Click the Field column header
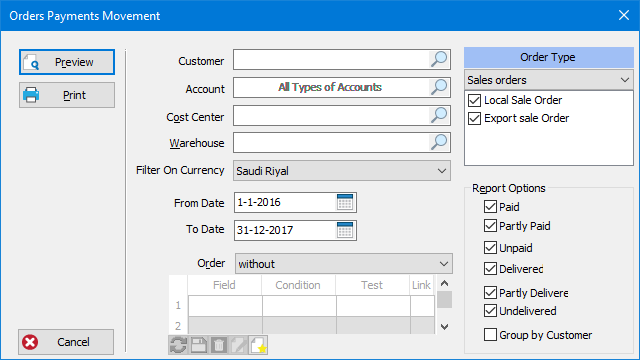 tap(224, 285)
